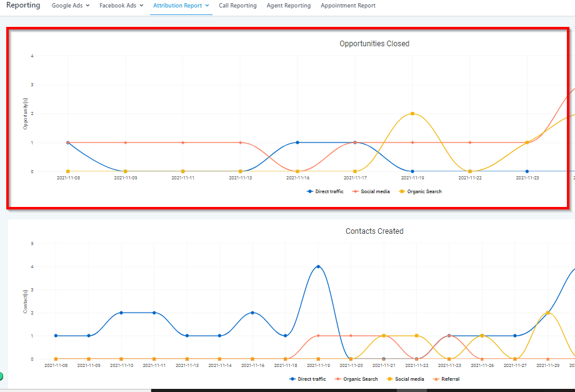
Task: Select Organic Search peak on 2021-11-19 in Opportunities Closed
Action: pyautogui.click(x=412, y=114)
